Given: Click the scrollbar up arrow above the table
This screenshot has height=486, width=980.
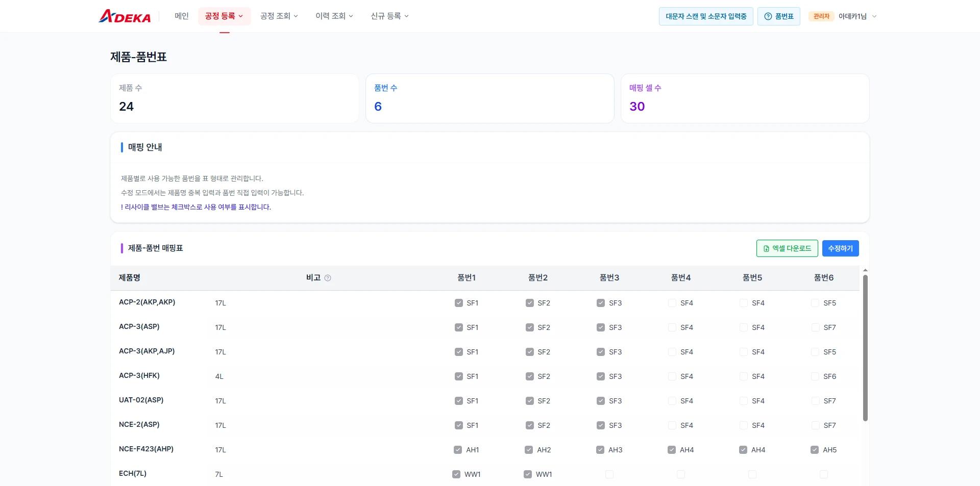Looking at the screenshot, I should coord(865,270).
